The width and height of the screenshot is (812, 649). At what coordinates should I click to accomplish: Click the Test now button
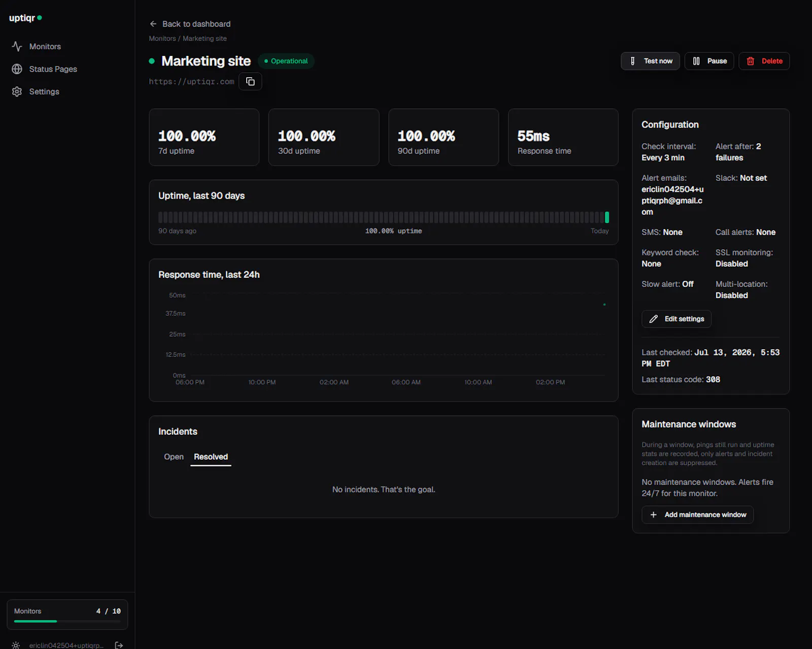click(x=650, y=61)
